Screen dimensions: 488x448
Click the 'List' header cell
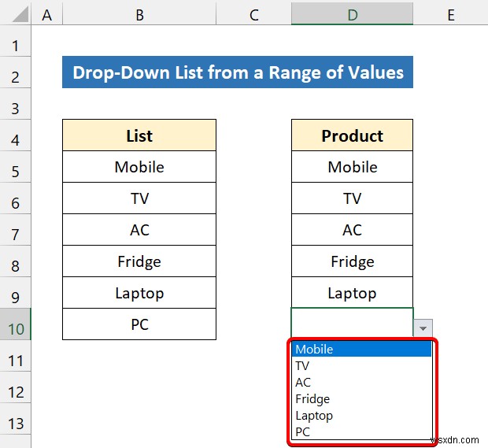(x=139, y=135)
